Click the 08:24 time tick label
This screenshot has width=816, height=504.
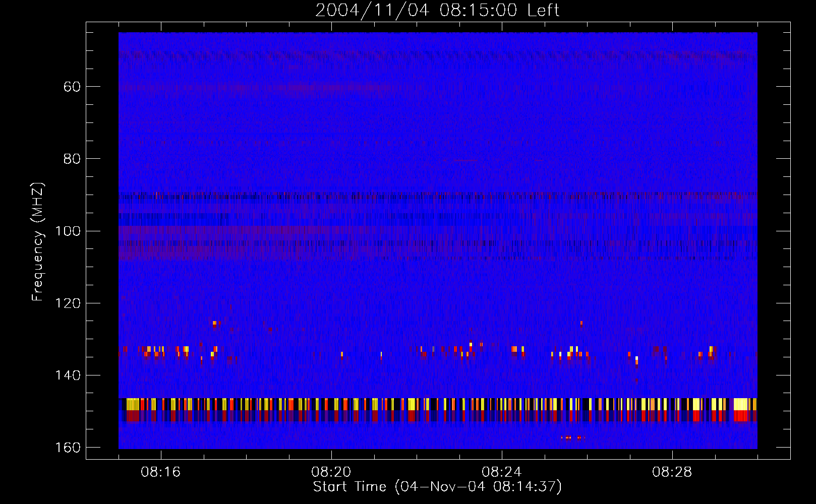coord(502,472)
